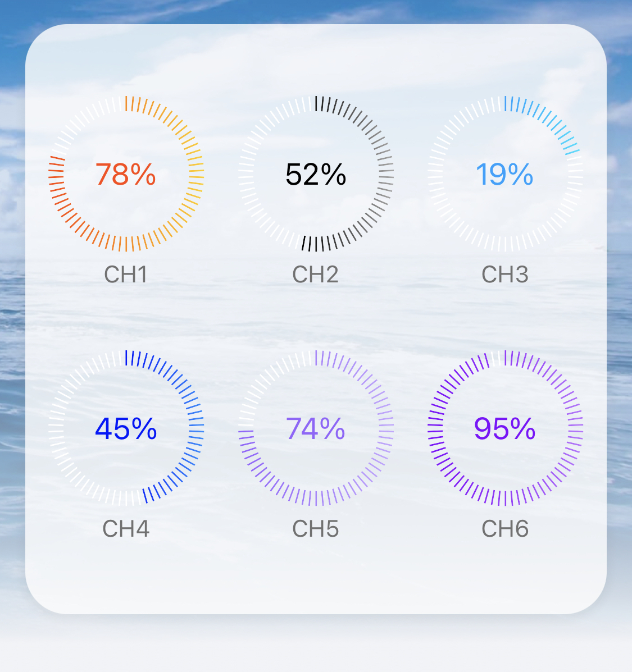This screenshot has width=632, height=672.
Task: Click the CH3 label text
Action: 505,275
